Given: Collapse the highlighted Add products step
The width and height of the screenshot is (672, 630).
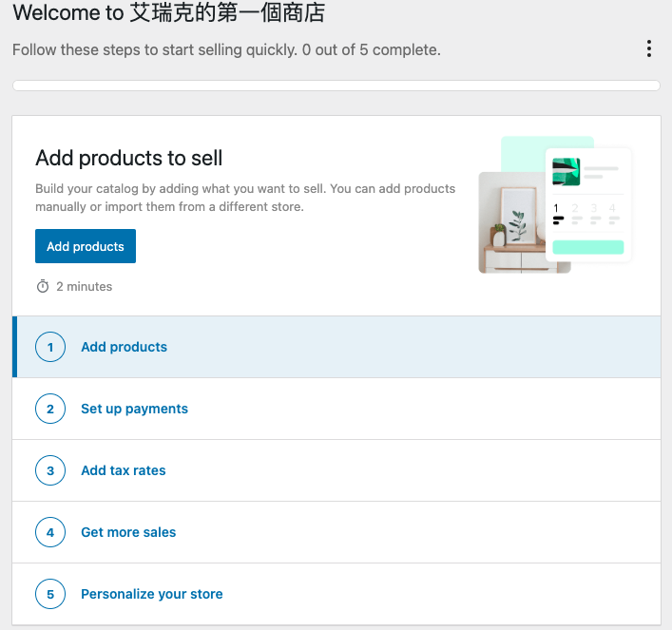Looking at the screenshot, I should point(336,347).
